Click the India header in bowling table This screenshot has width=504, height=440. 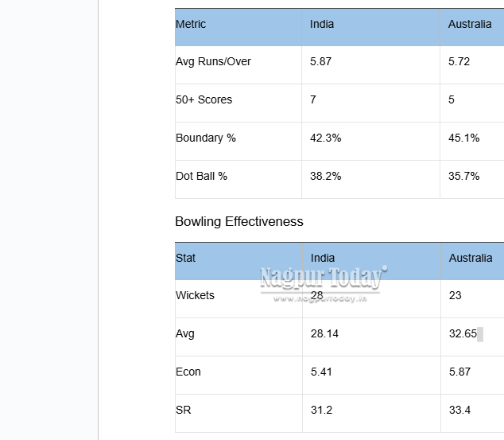coord(323,259)
